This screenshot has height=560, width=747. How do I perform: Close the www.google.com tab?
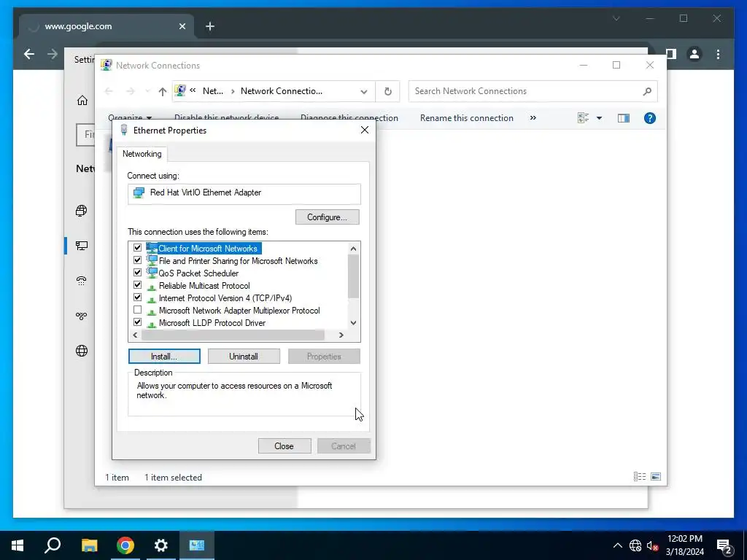pos(182,26)
